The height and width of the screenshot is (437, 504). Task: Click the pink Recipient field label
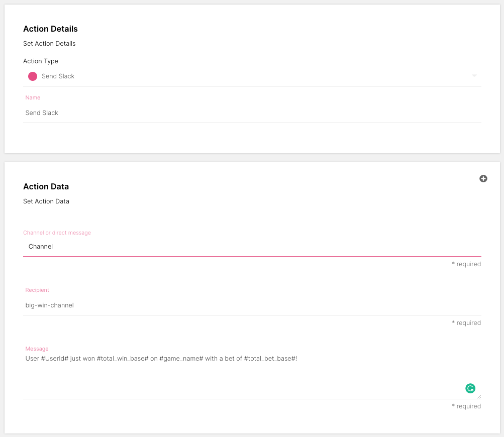37,290
